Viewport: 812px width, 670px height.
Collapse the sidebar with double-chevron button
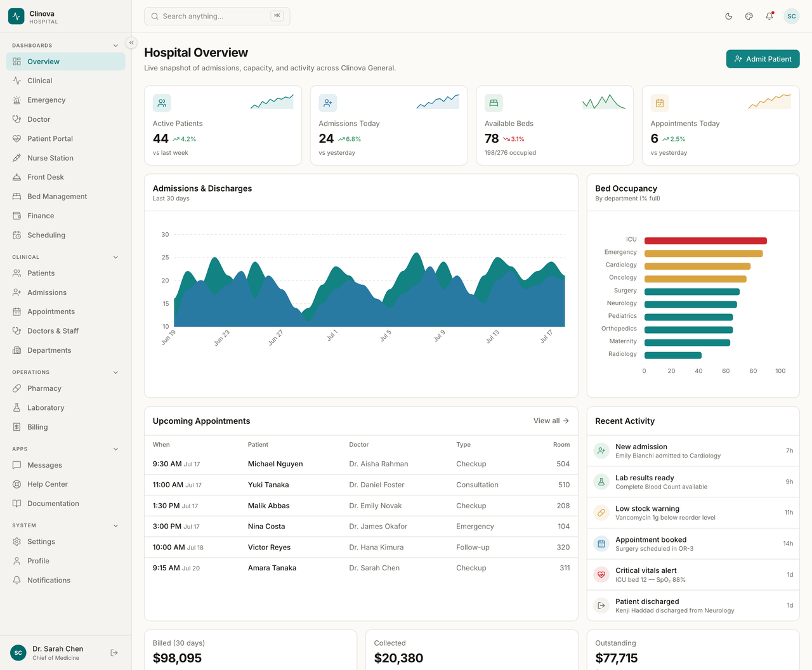[x=131, y=43]
